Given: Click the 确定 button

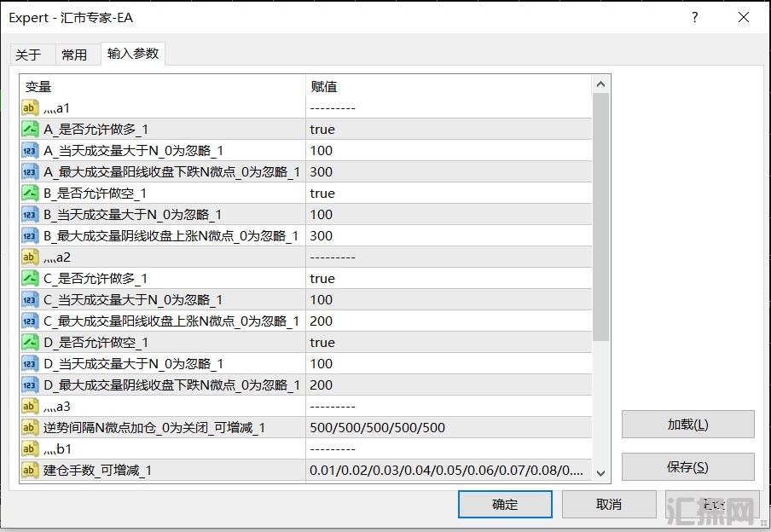Looking at the screenshot, I should tap(504, 504).
